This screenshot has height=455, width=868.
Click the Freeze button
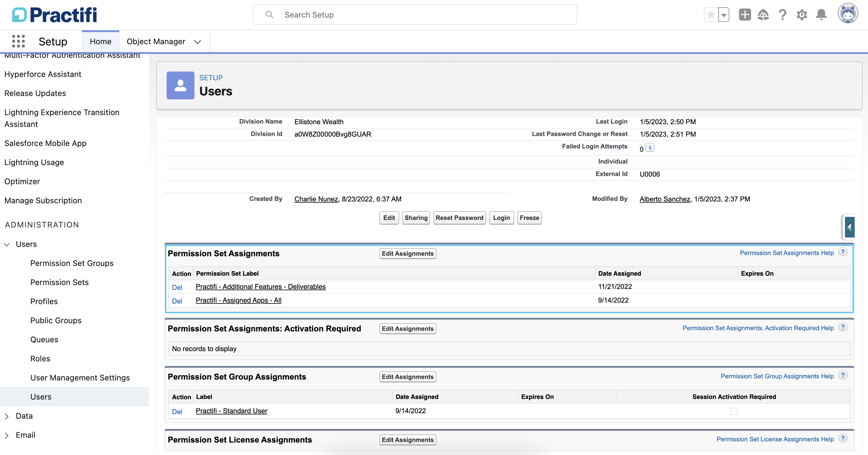529,218
